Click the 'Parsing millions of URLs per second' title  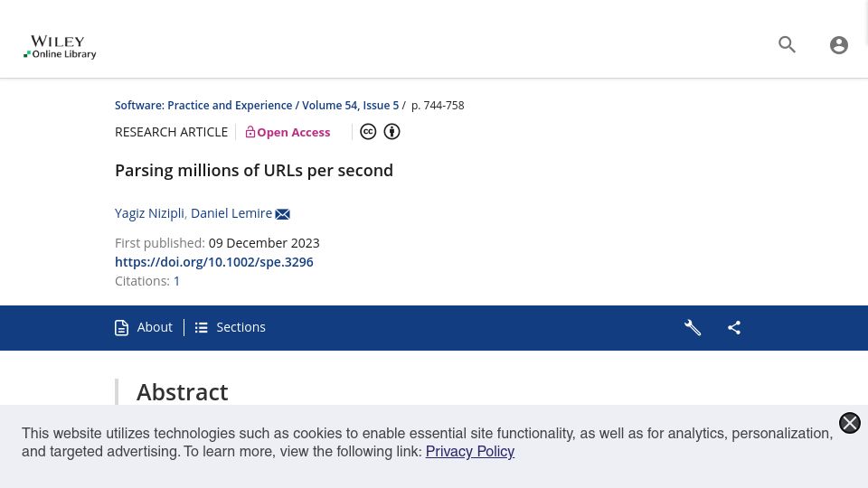[x=254, y=171]
